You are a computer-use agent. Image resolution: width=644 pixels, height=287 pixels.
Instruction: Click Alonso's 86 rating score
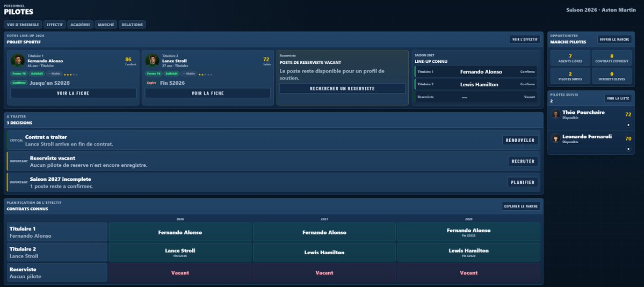tap(128, 60)
